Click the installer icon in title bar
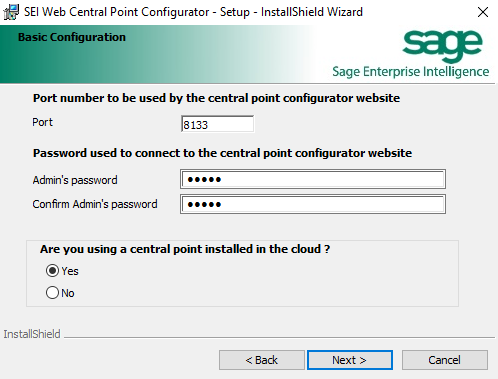Image resolution: width=498 pixels, height=379 pixels. (11, 12)
